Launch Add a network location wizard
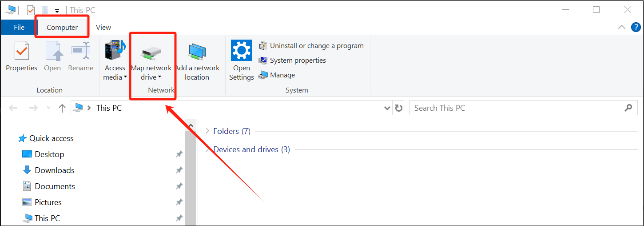This screenshot has height=226, width=644. (197, 52)
